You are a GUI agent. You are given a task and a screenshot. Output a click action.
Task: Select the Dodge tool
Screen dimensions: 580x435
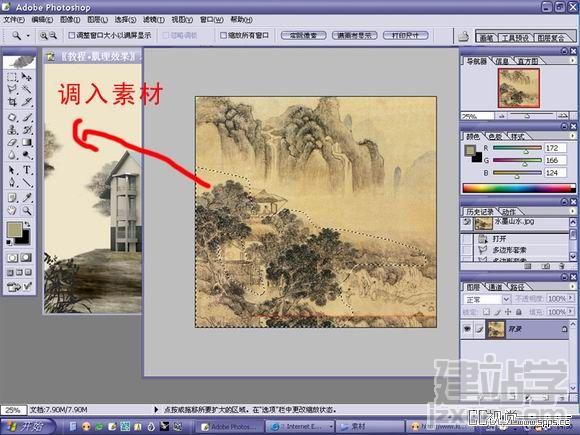(26, 154)
